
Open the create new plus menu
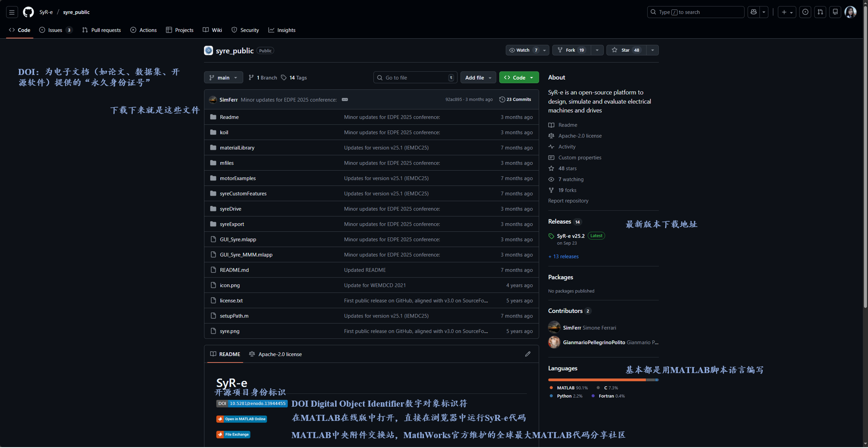point(787,12)
